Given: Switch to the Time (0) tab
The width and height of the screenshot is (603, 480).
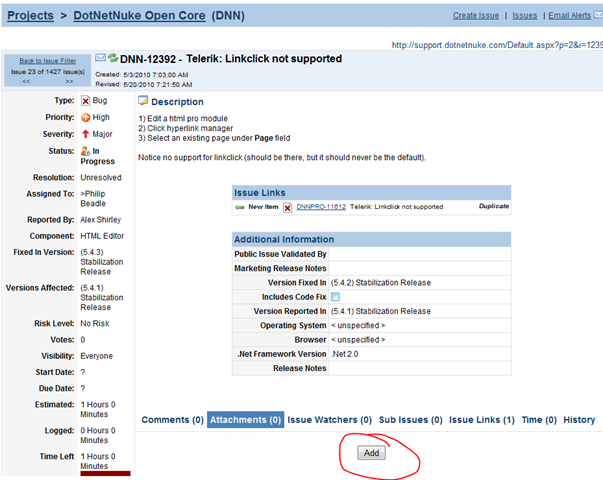Looking at the screenshot, I should coord(539,420).
